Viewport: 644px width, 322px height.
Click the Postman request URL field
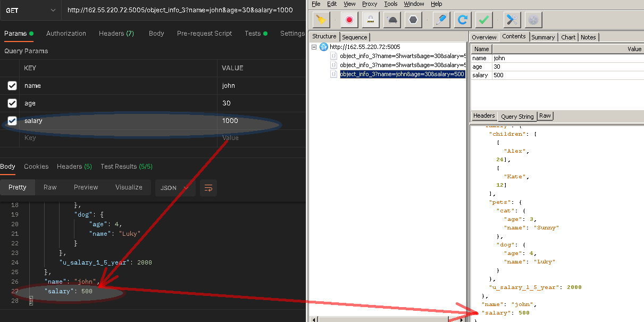[x=184, y=11]
